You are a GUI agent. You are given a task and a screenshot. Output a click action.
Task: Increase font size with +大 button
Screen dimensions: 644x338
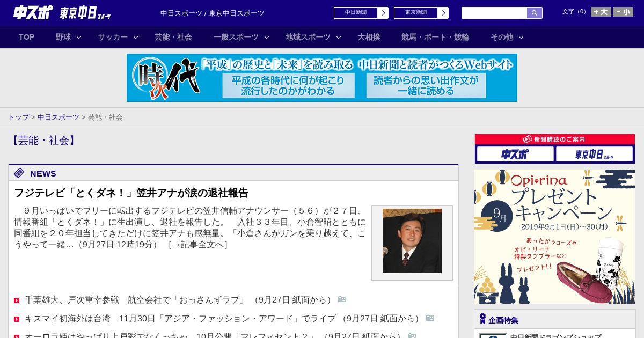[x=601, y=12]
